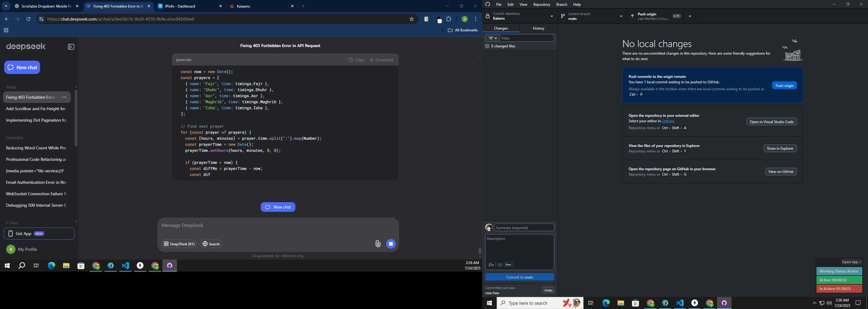Viewport: 868px width, 309px height.
Task: Open the editor Options link
Action: [x=668, y=121]
